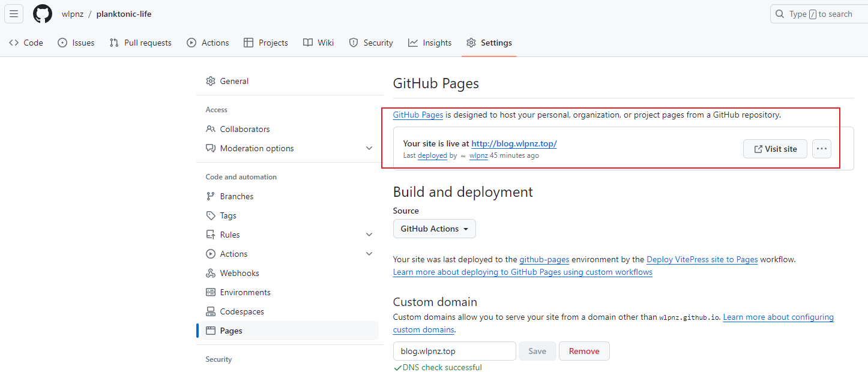
Task: Open the Code tab
Action: tap(26, 43)
